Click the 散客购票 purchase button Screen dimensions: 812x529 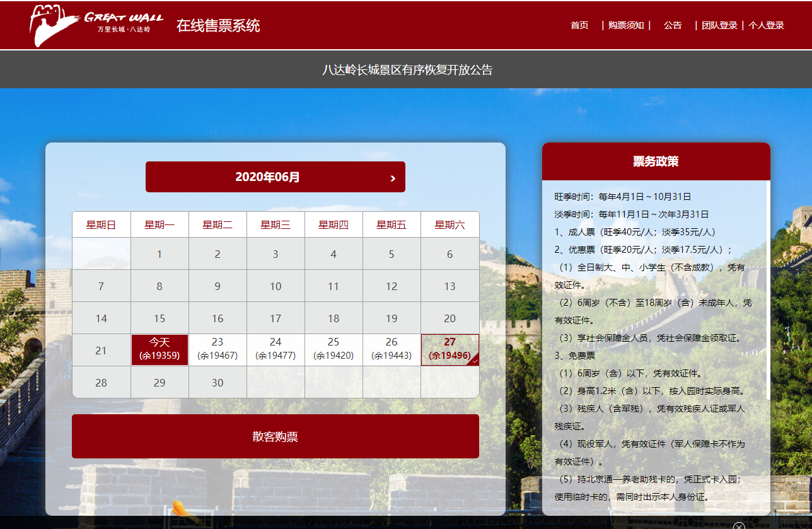click(275, 436)
